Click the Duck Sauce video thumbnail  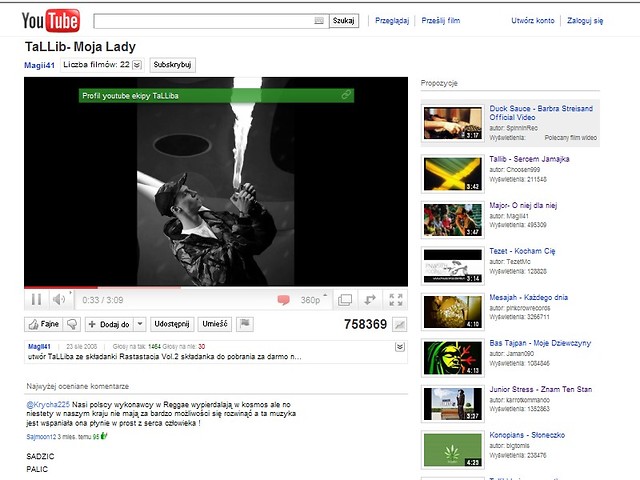[453, 123]
